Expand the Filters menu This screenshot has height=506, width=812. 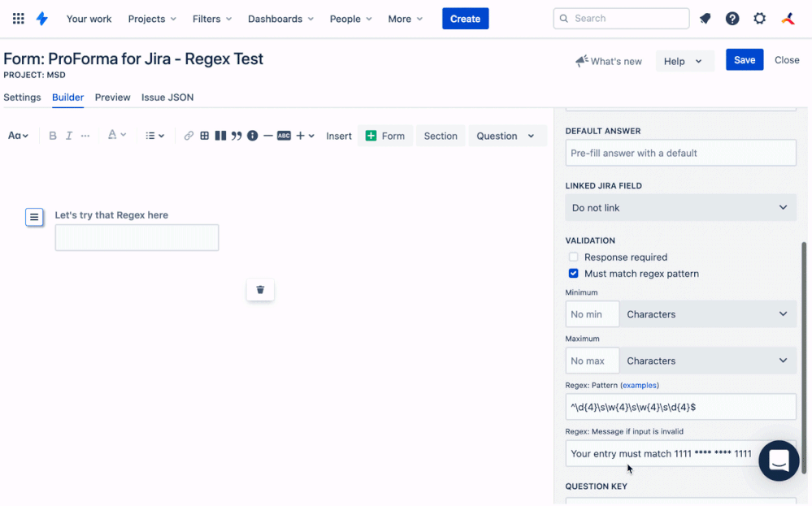pyautogui.click(x=212, y=19)
